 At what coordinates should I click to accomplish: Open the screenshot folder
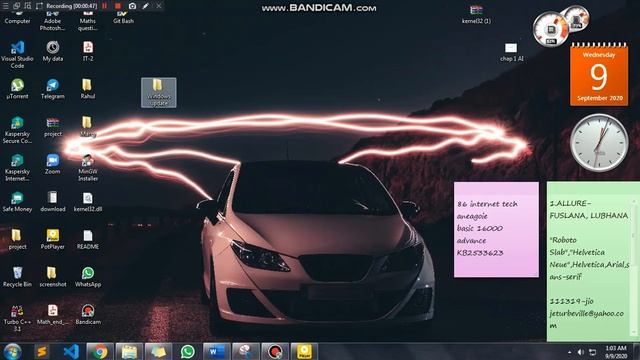coord(53,277)
